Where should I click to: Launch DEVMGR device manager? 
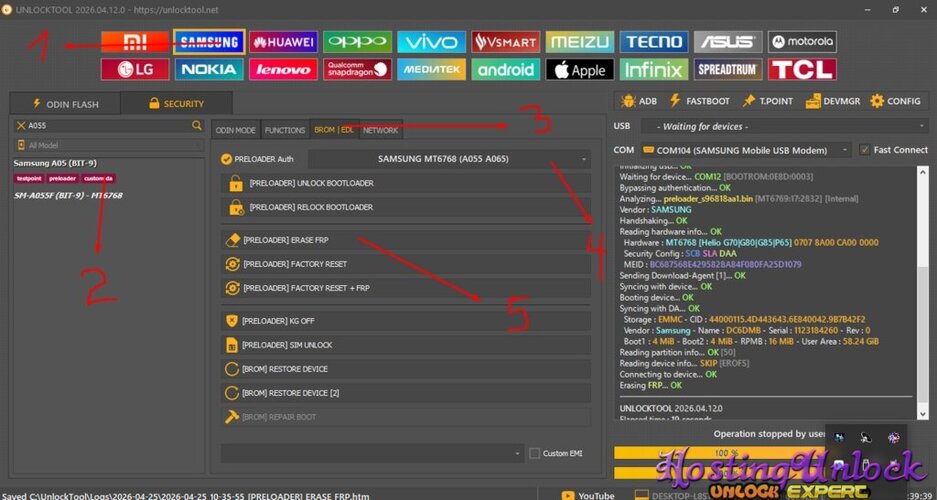pos(832,101)
